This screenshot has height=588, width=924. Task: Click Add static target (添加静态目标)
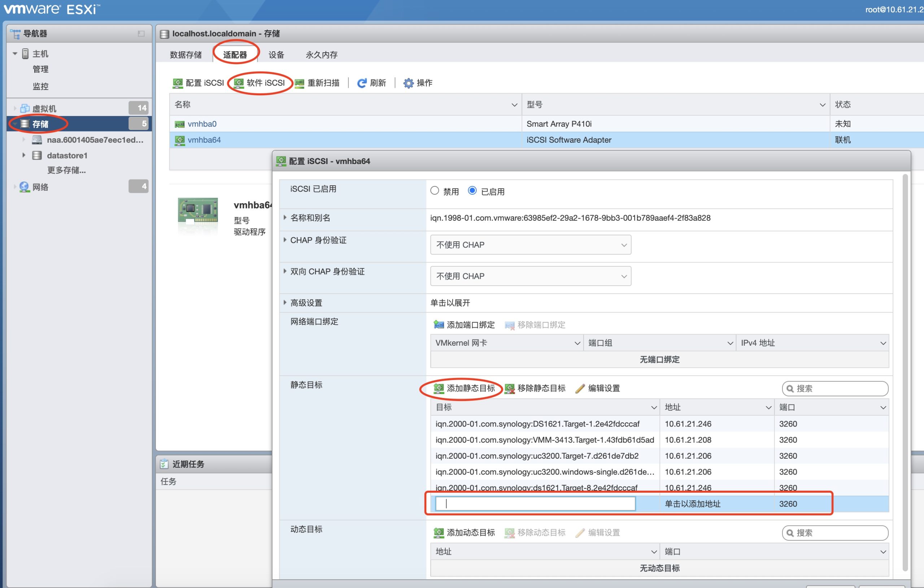(464, 388)
